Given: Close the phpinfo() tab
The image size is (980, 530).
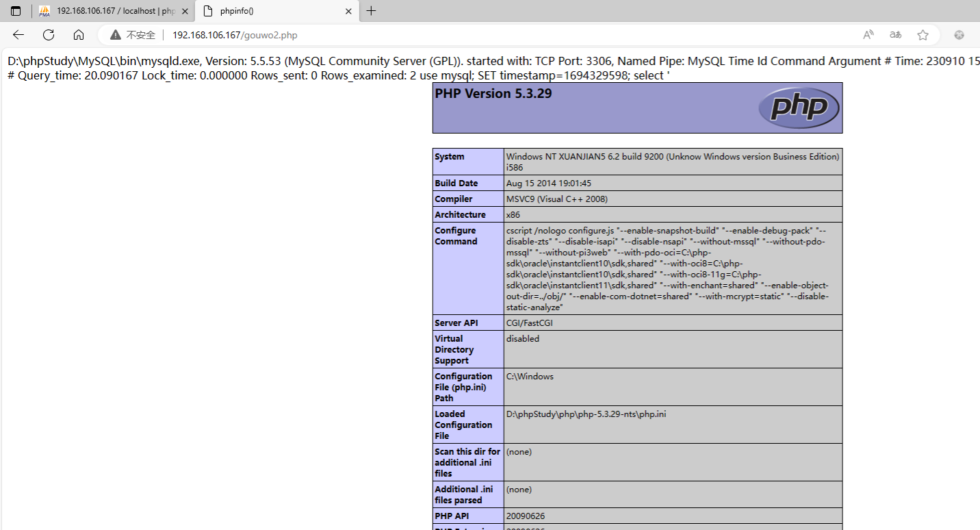Looking at the screenshot, I should [x=348, y=11].
